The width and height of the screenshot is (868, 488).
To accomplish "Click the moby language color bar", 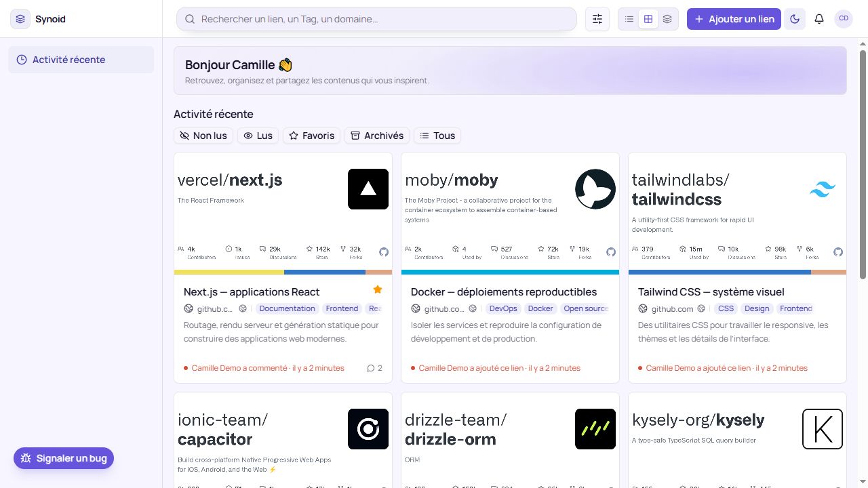I will pos(510,272).
